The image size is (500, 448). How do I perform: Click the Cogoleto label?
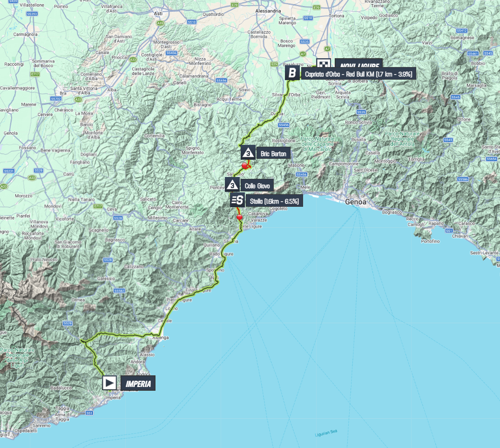[x=278, y=209]
